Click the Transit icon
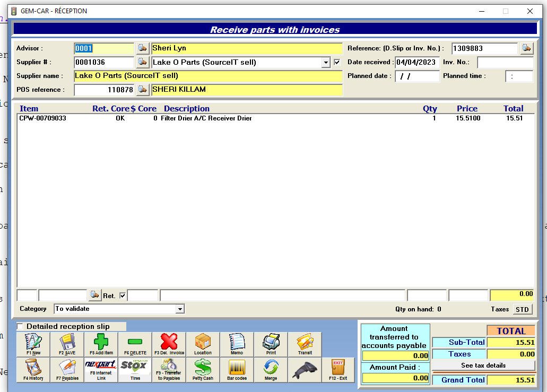 (305, 344)
